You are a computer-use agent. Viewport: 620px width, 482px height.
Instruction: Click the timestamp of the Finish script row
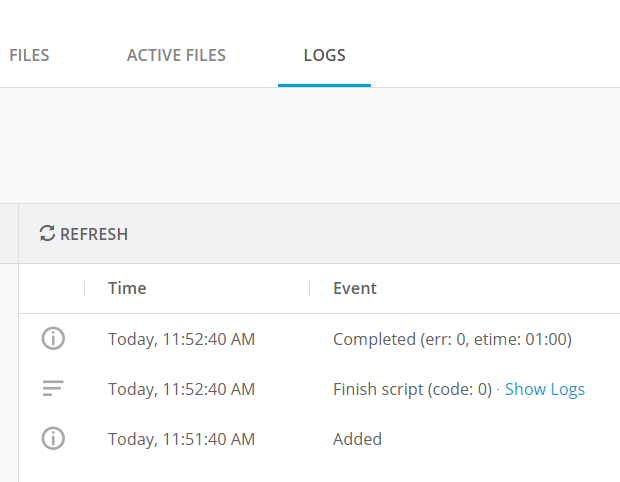click(x=181, y=389)
